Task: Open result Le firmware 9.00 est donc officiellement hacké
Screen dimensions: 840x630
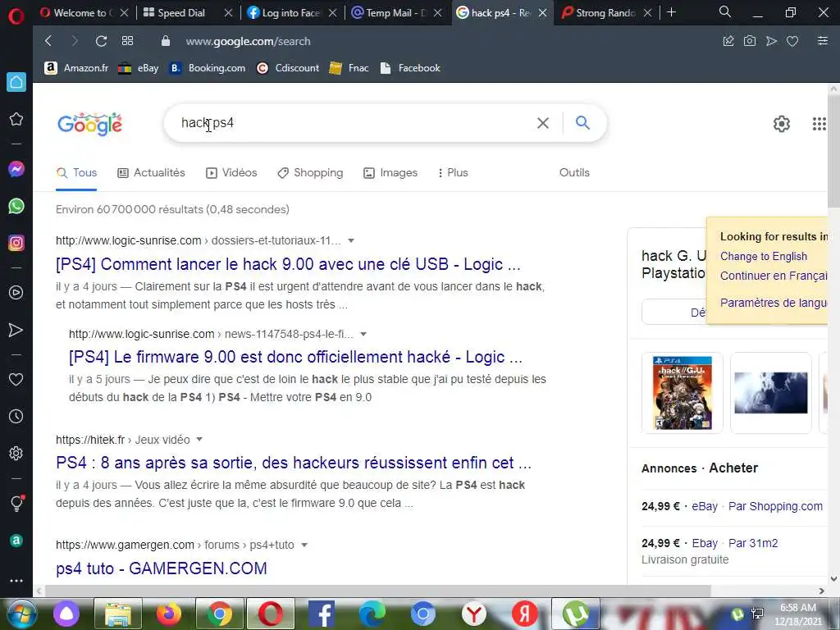Action: 295,357
